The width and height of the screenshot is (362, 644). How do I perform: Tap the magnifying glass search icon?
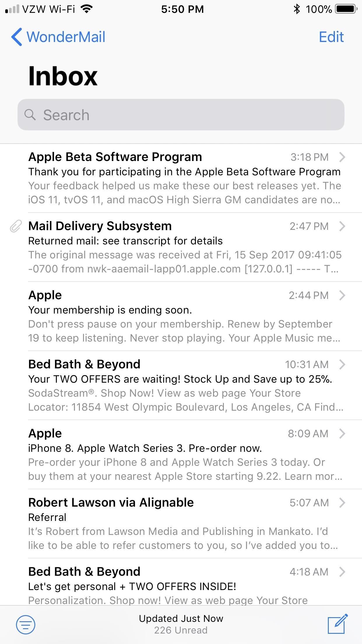[30, 115]
